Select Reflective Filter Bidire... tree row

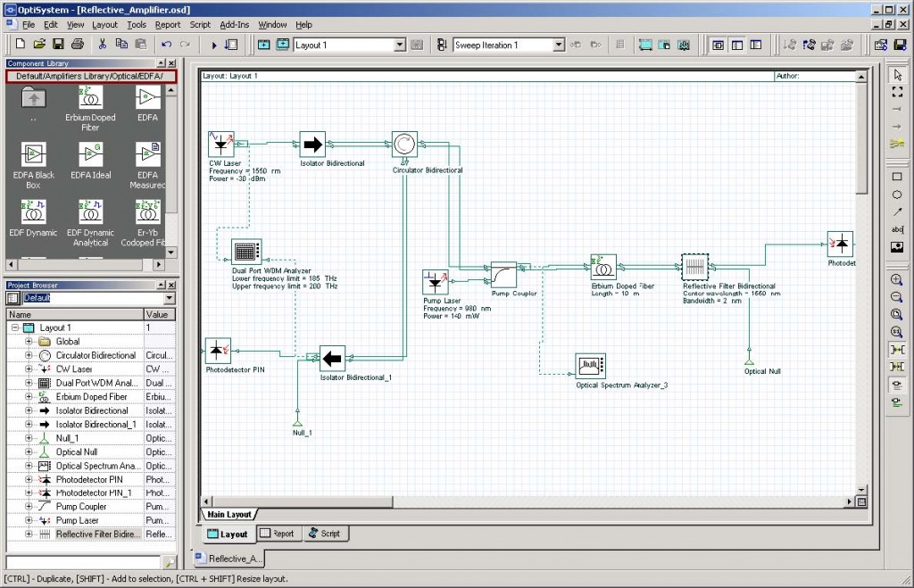click(x=90, y=534)
